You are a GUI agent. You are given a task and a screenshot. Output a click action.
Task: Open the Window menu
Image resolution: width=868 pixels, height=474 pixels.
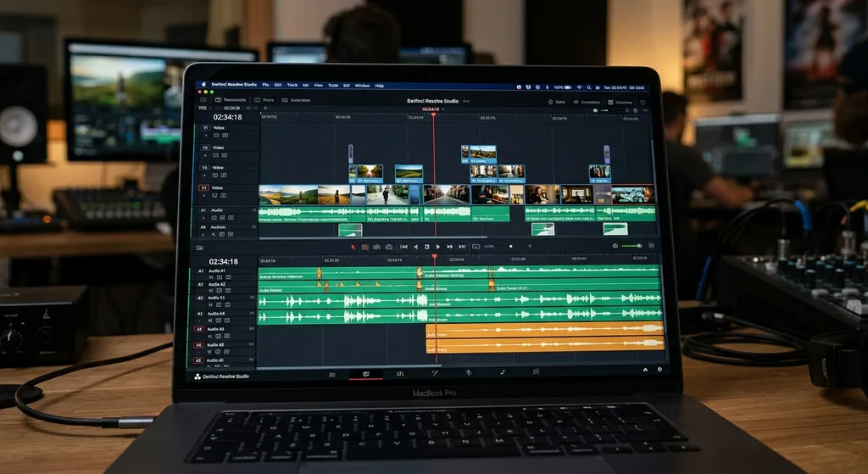pos(362,86)
